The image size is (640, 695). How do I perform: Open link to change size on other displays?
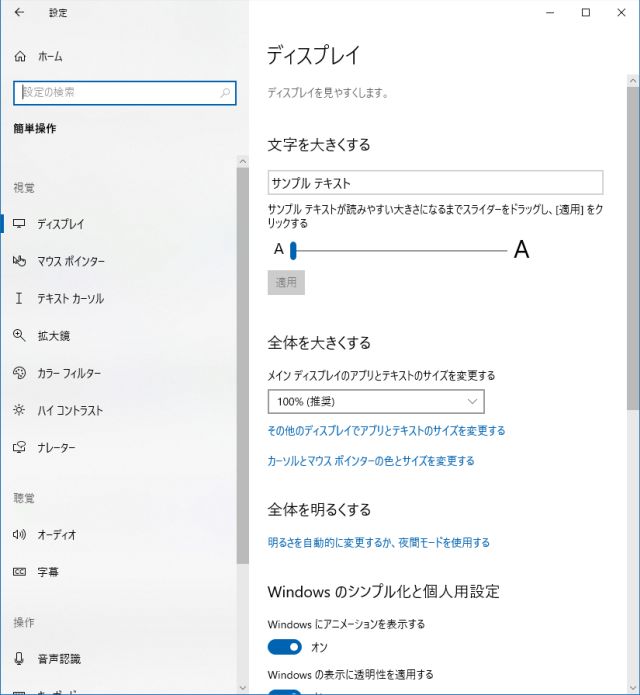tap(386, 431)
